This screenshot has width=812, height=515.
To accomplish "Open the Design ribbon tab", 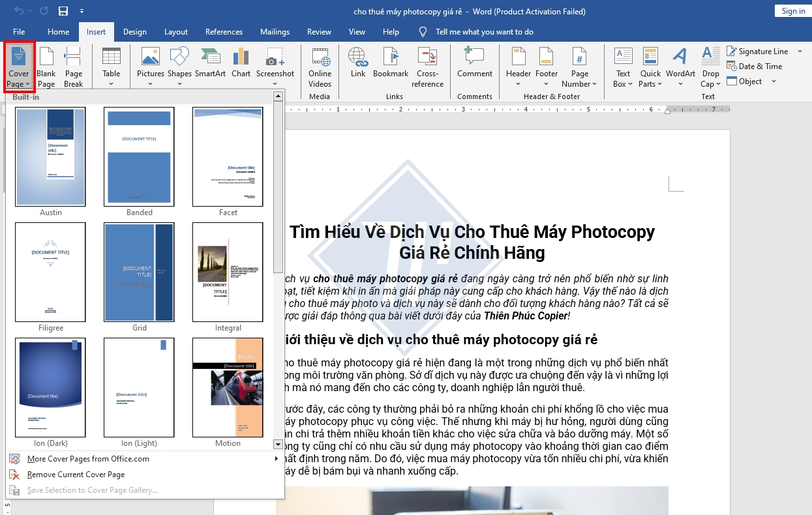I will point(134,31).
